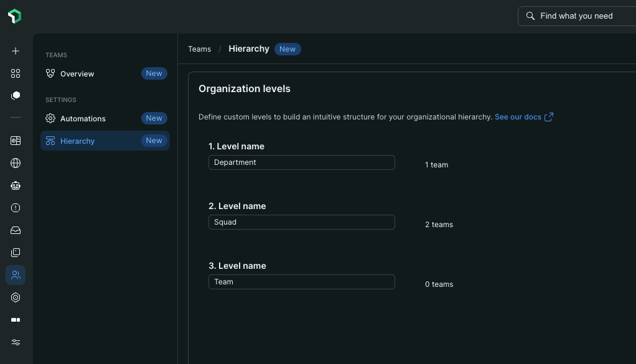Click the SETTINGS section header

point(61,100)
